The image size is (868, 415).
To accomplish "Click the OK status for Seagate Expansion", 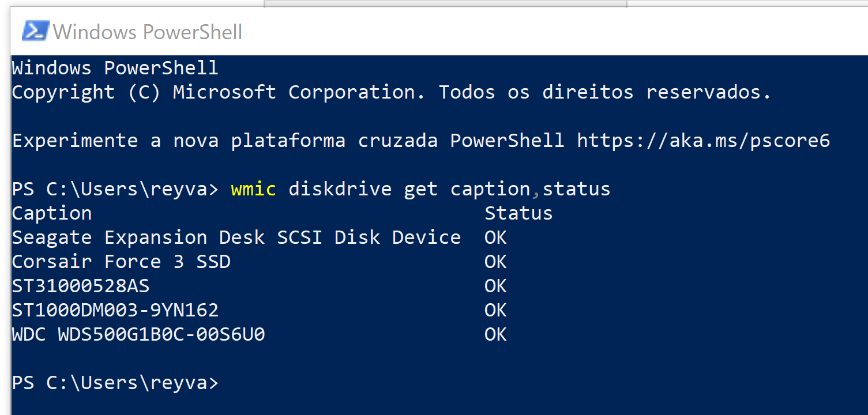I will [495, 237].
